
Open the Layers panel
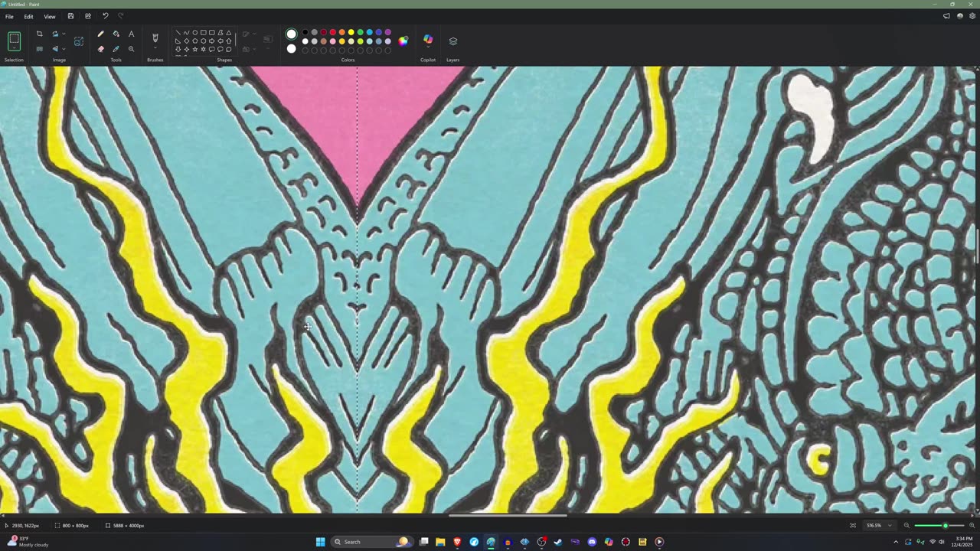452,41
